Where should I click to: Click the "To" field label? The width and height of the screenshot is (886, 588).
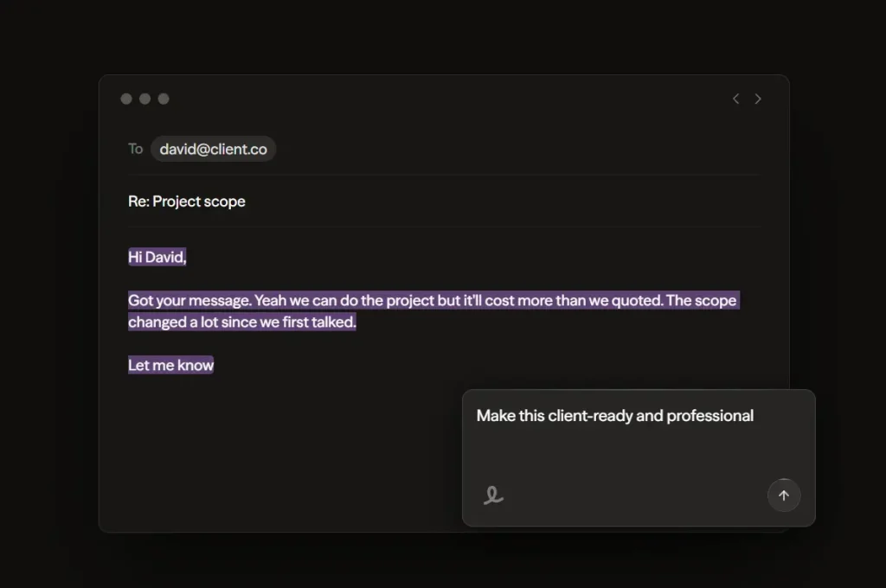[136, 149]
